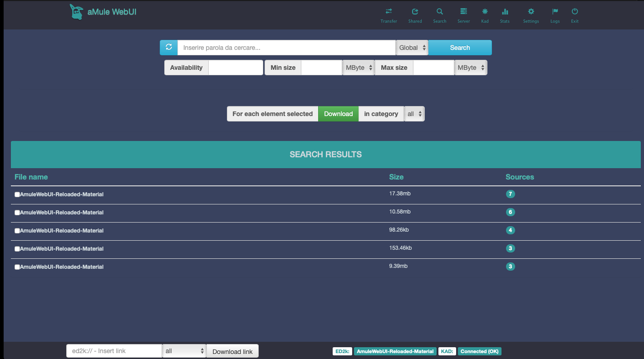
Task: Click the sources badge showing 4
Action: pyautogui.click(x=510, y=230)
